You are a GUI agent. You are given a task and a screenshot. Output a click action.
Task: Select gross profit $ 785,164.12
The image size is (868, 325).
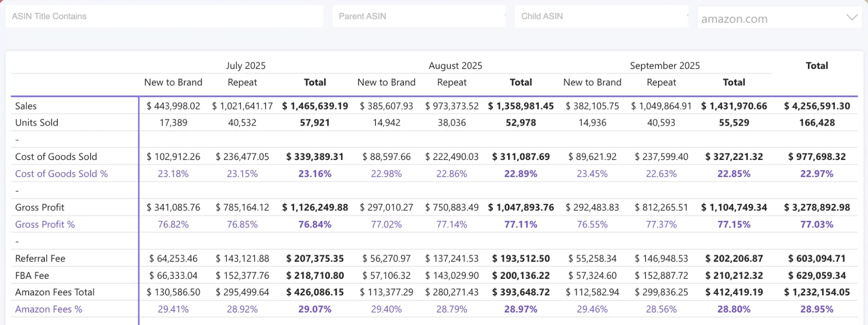242,208
